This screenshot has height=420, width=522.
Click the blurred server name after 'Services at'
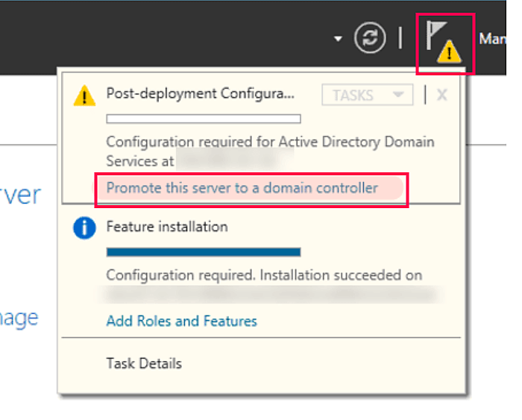click(235, 160)
